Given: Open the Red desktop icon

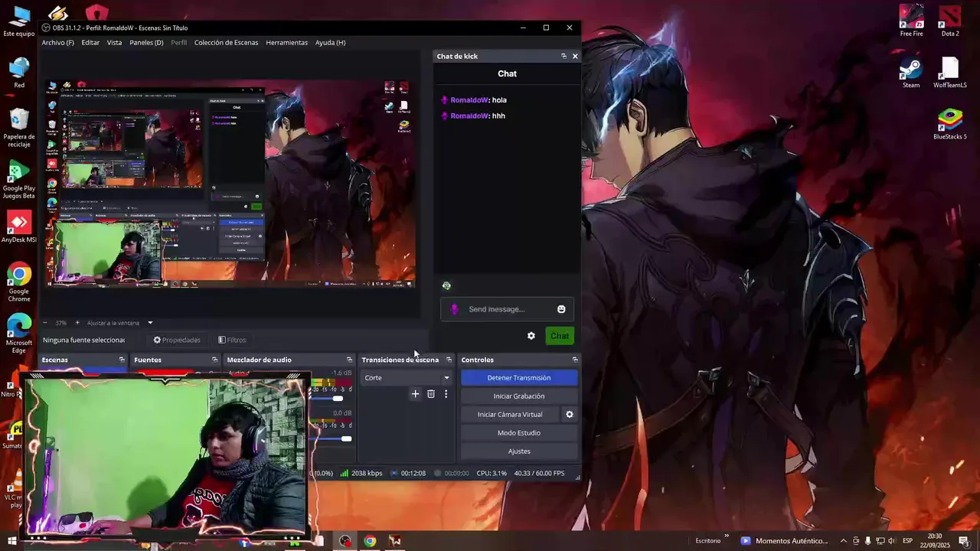Looking at the screenshot, I should pyautogui.click(x=19, y=73).
